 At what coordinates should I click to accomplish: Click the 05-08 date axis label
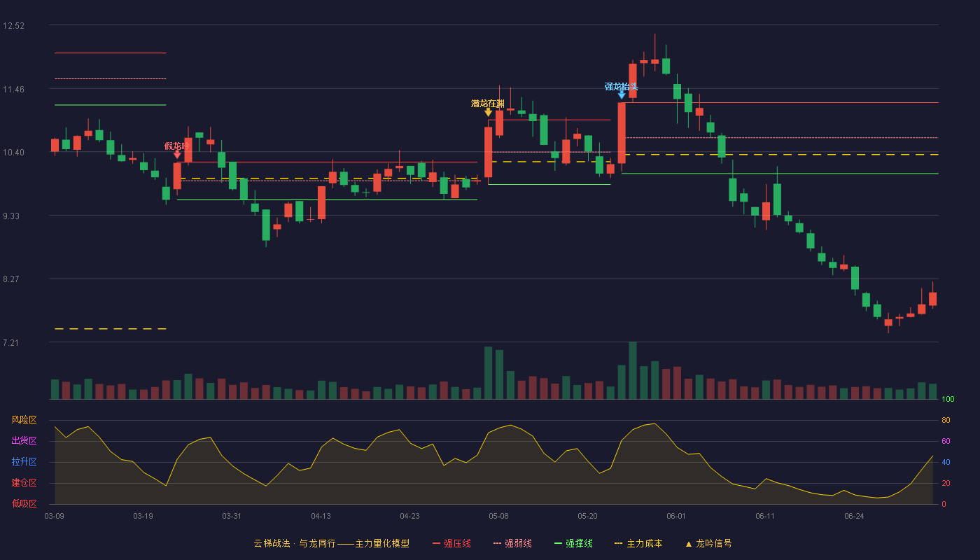point(498,516)
